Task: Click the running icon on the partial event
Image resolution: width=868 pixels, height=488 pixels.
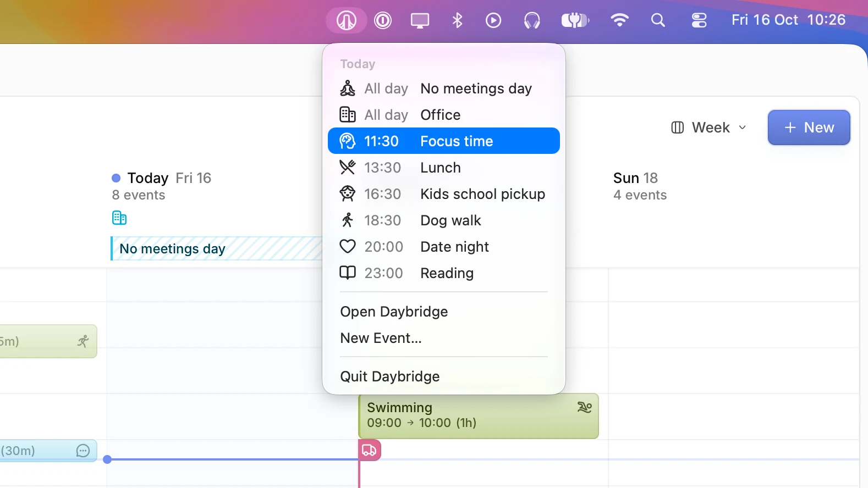Action: point(83,341)
